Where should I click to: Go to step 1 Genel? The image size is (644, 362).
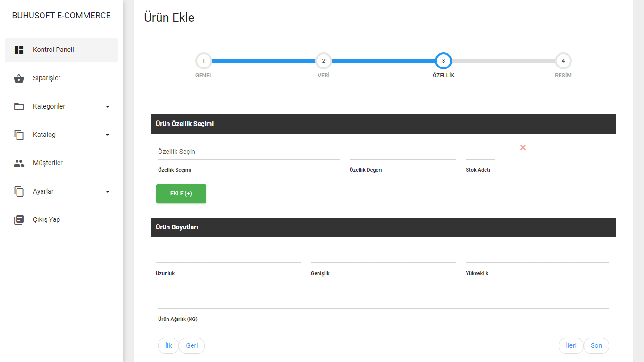pos(204,61)
